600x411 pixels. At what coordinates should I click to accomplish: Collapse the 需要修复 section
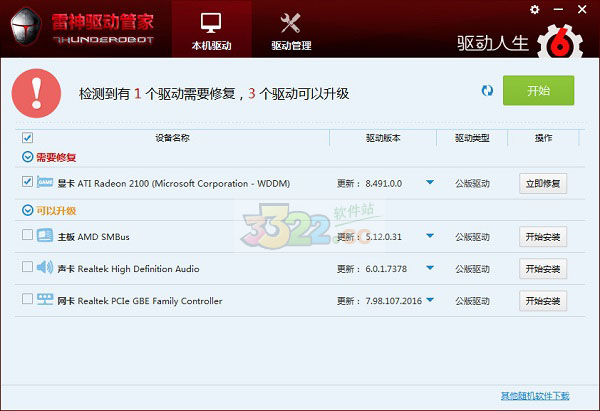coord(27,157)
